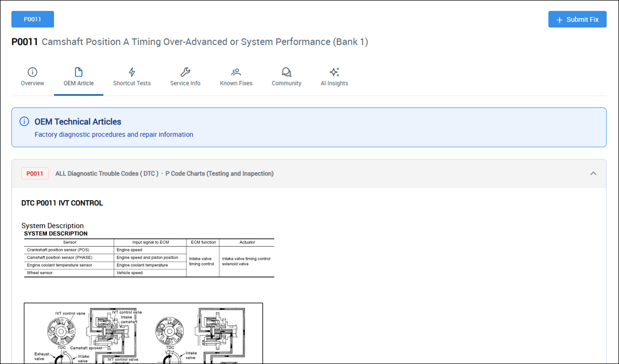
Task: Click the IVT control vane diagram image
Action: (x=143, y=333)
